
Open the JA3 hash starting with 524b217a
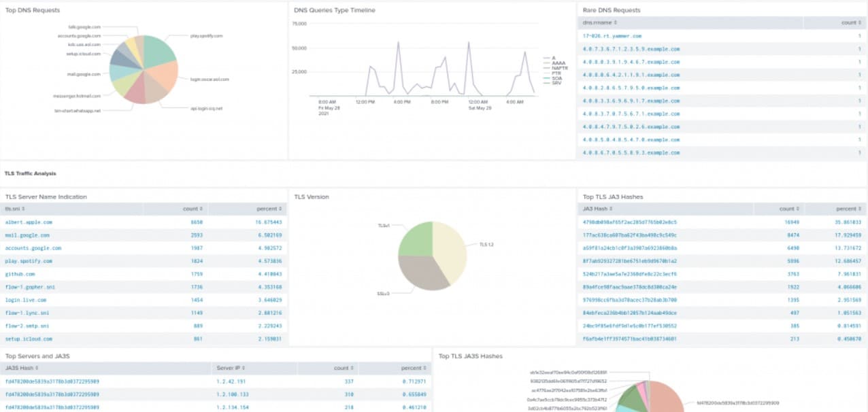click(x=630, y=274)
